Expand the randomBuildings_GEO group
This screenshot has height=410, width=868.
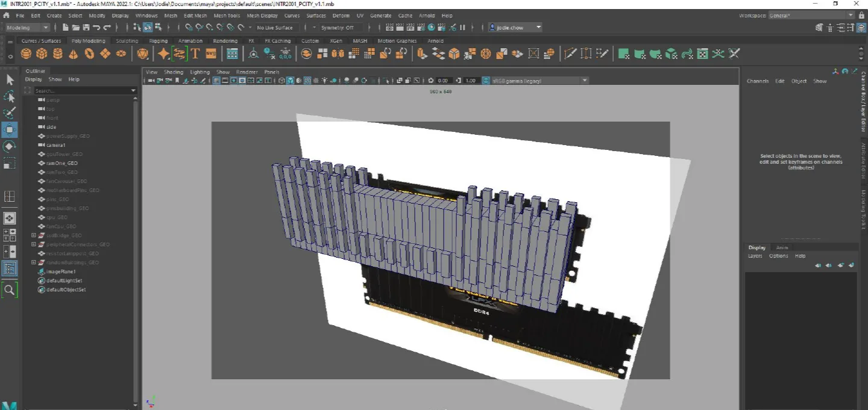point(34,262)
